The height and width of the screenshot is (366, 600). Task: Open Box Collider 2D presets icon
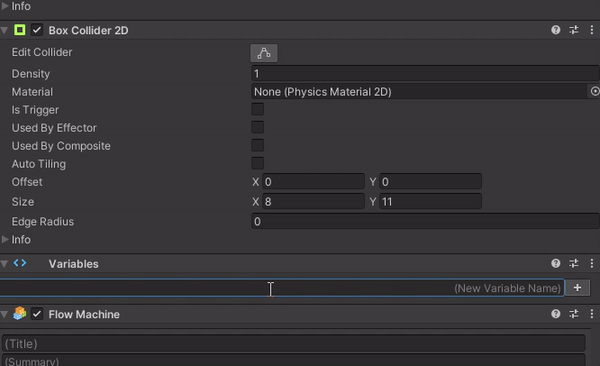click(574, 30)
